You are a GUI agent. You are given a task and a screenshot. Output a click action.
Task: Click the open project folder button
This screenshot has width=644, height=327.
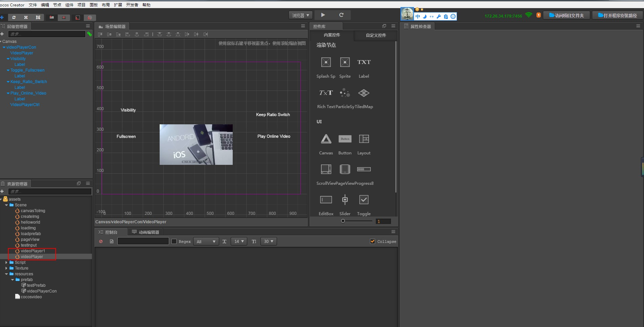point(567,16)
